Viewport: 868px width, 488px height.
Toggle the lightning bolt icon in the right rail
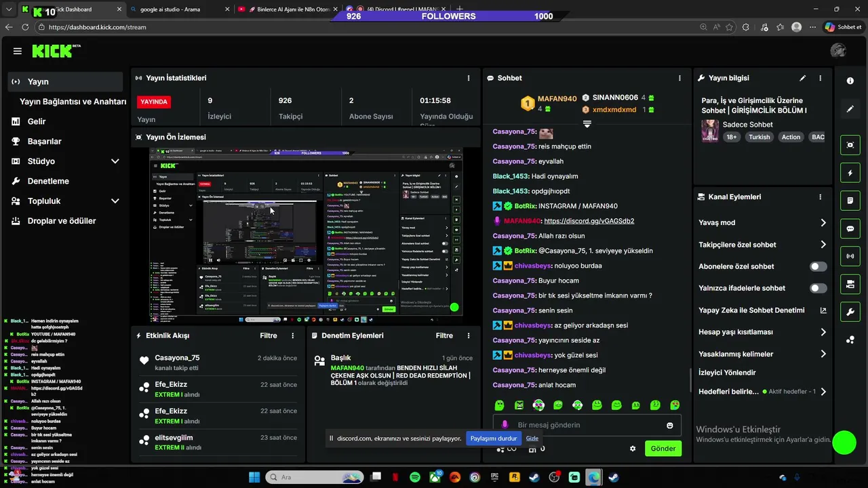(x=850, y=173)
